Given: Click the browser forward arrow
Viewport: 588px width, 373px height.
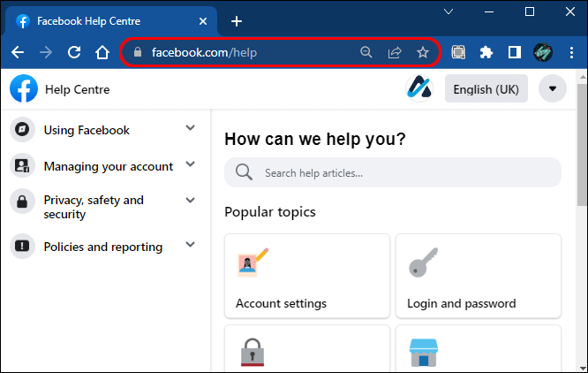Looking at the screenshot, I should pyautogui.click(x=46, y=52).
